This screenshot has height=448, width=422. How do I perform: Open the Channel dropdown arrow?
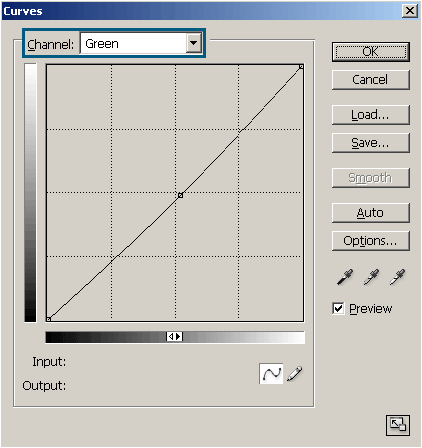194,43
